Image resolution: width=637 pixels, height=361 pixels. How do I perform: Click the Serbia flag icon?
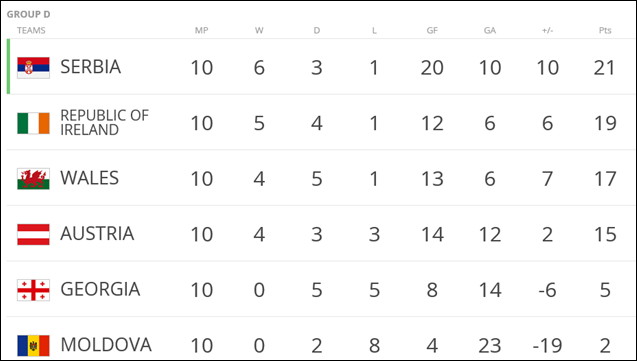coord(33,67)
